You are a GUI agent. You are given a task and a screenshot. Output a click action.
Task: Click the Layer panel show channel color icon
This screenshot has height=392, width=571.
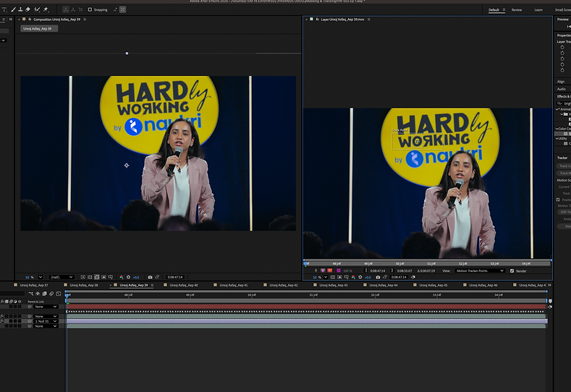pyautogui.click(x=353, y=277)
